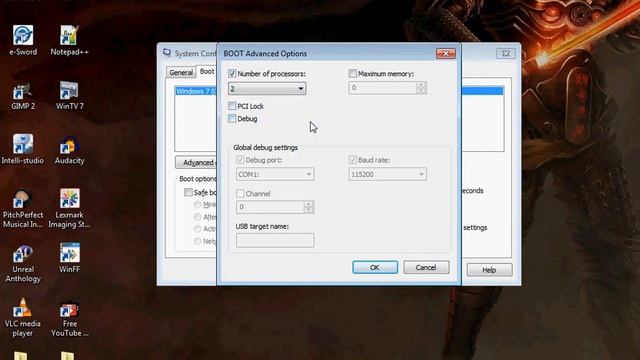
Task: Click Cancel in BOOT Advanced Options
Action: tap(426, 267)
